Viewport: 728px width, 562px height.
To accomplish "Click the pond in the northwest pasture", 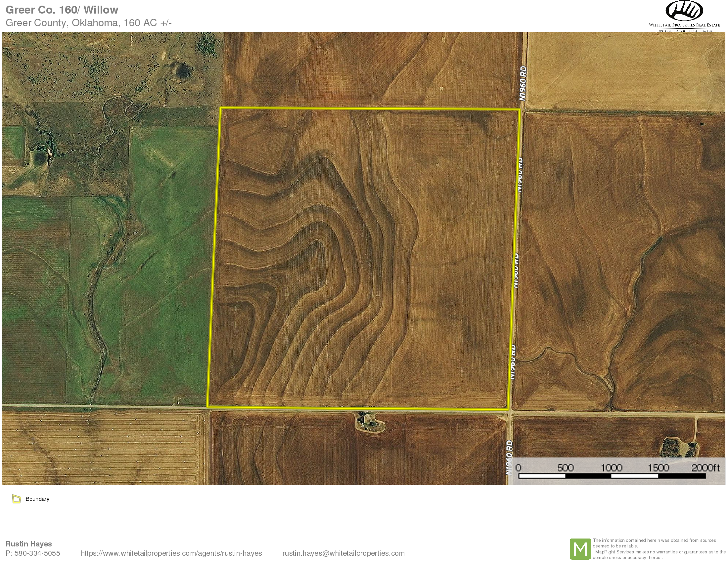I will click(183, 70).
